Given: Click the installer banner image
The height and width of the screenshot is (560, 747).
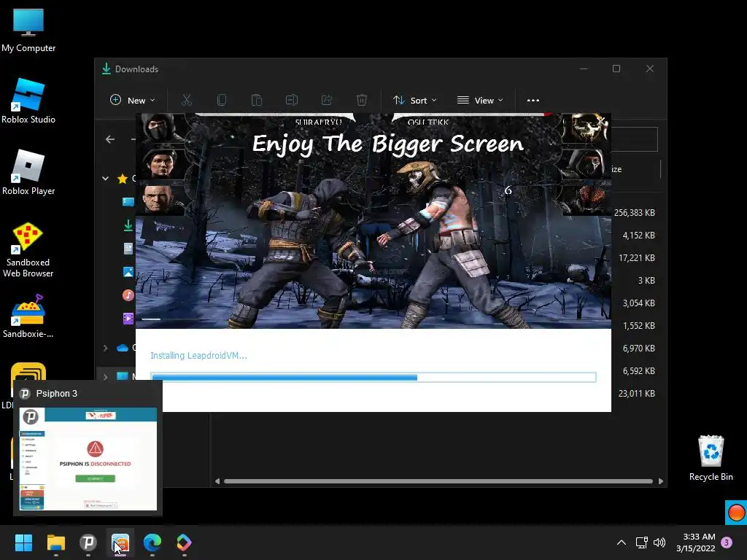Looking at the screenshot, I should 373,220.
